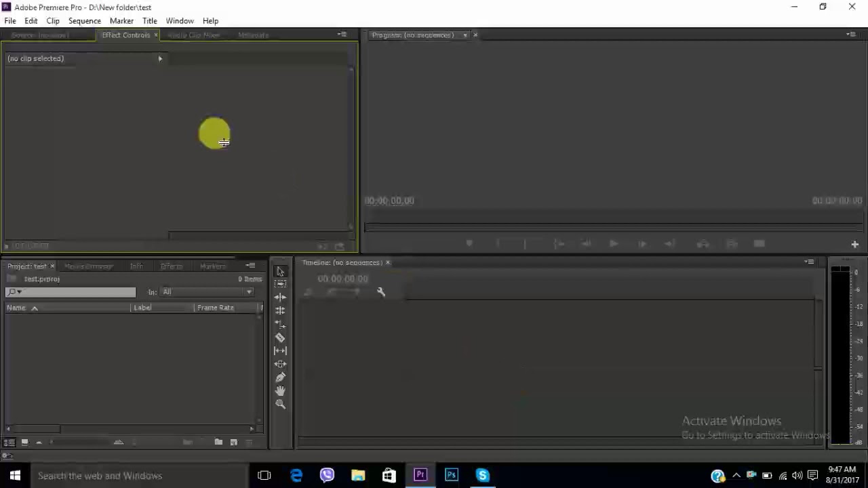Switch Project panel to list view
This screenshot has width=868, height=488.
coord(9,443)
